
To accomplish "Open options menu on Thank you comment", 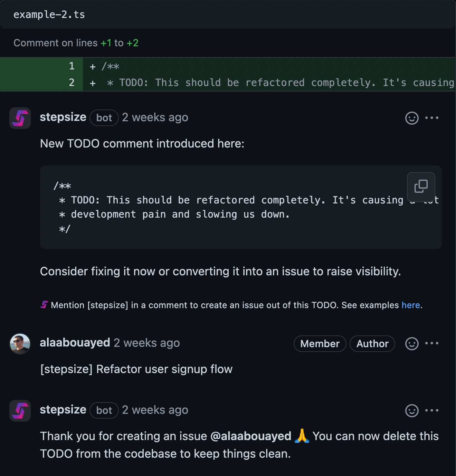I will 432,410.
